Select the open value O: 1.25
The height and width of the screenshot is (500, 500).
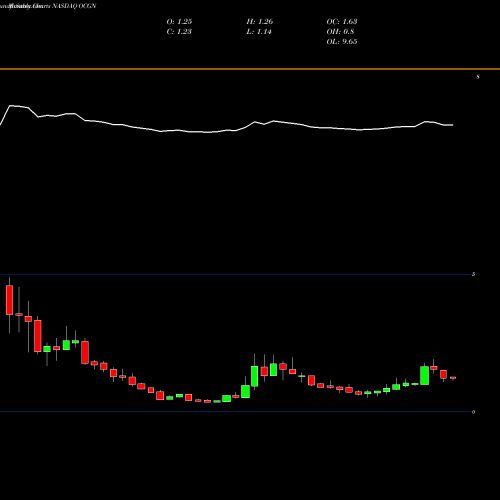coord(179,22)
